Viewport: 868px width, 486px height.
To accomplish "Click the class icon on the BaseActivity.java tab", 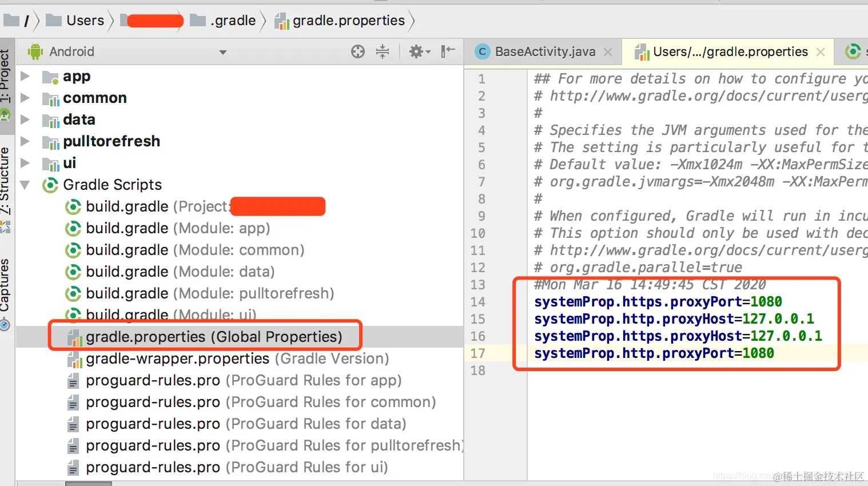I will click(x=482, y=51).
